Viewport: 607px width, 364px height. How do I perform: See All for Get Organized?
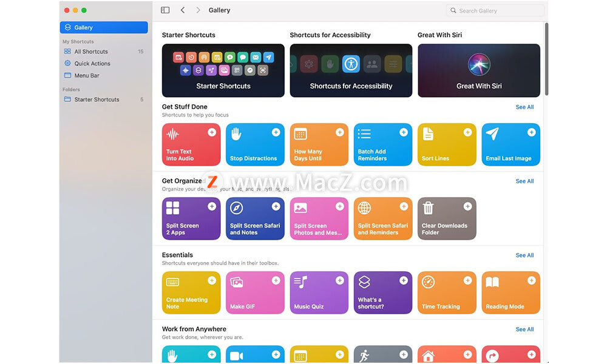pos(524,181)
